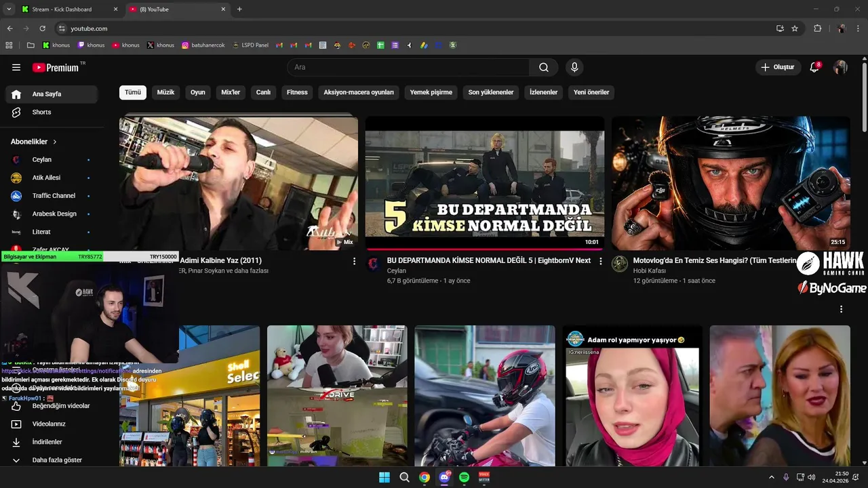Viewport: 868px width, 488px height.
Task: Select the Oyun filter chip
Action: point(197,92)
